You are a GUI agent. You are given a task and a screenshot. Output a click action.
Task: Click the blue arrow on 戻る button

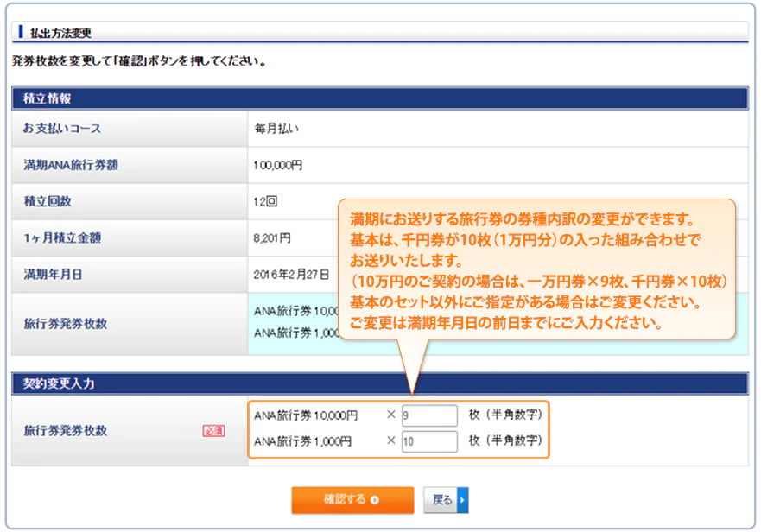[463, 500]
